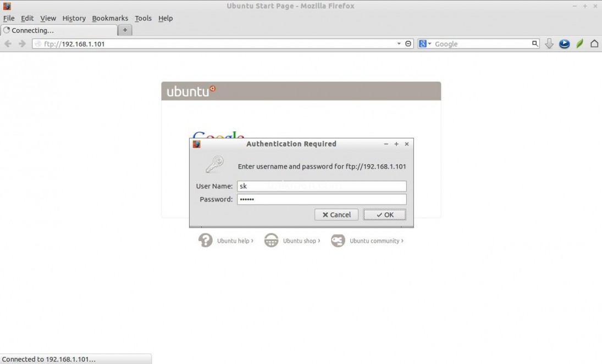Open the History menu
602x364 pixels.
click(74, 18)
